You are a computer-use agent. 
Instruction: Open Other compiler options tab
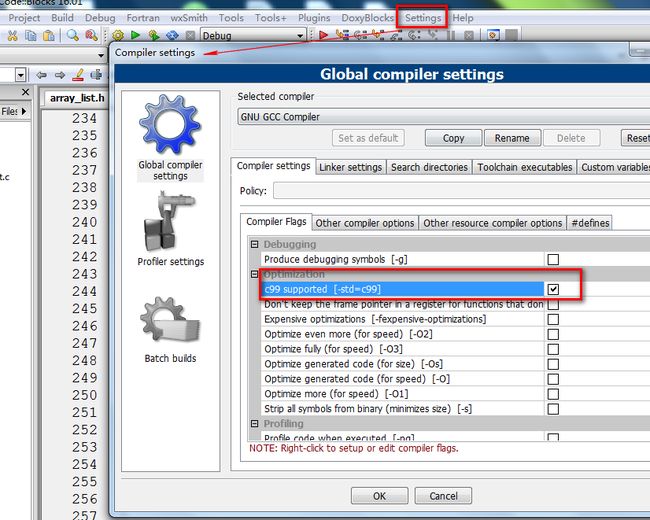click(x=365, y=223)
